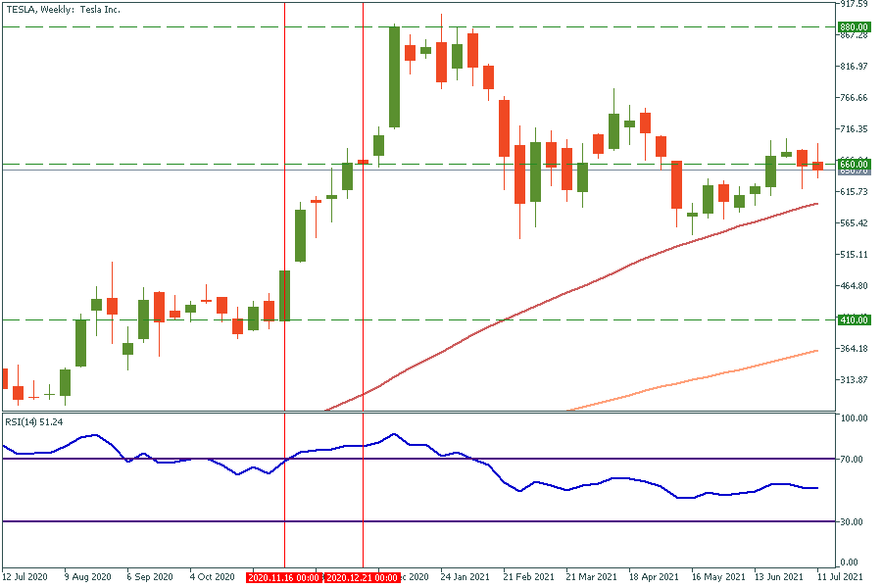The image size is (882, 588).
Task: Click the tallest green candle reaching 880
Action: [394, 78]
